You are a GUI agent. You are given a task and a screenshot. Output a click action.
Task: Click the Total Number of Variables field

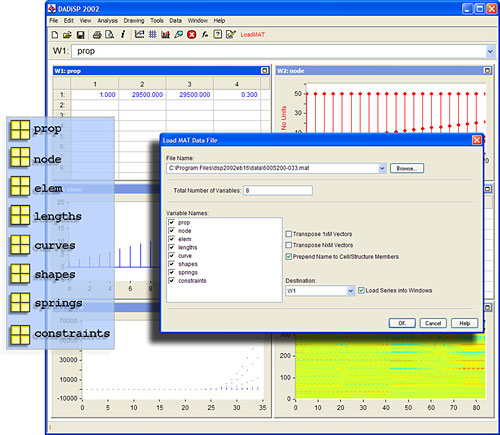278,191
